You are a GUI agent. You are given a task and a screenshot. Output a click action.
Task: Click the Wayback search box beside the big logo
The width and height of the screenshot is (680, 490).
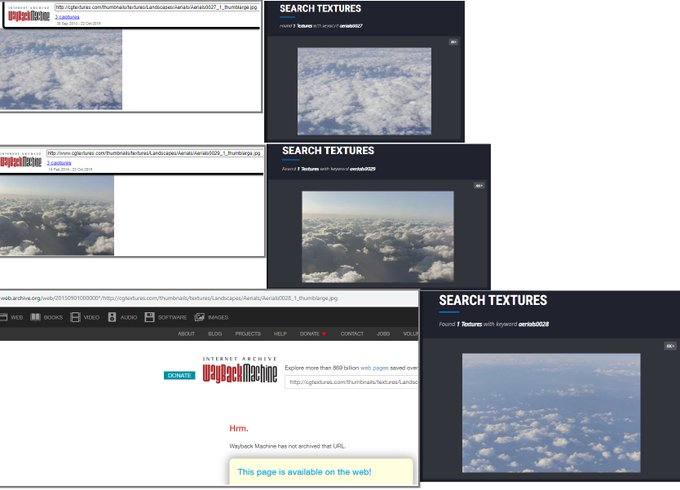[351, 382]
